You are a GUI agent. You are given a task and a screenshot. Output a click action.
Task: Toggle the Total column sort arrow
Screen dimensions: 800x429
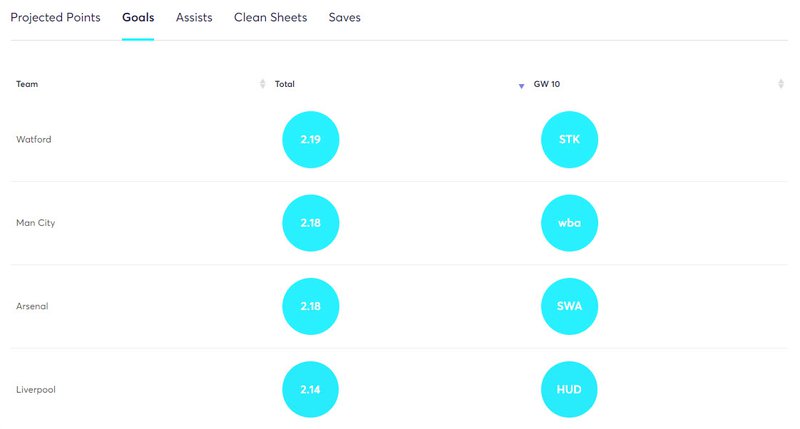click(x=521, y=86)
